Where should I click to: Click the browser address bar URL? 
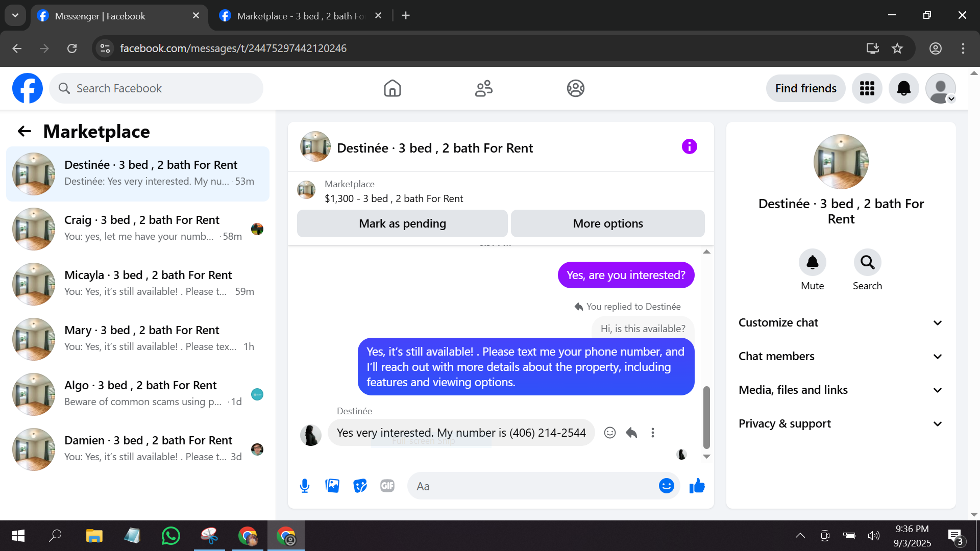(233, 48)
